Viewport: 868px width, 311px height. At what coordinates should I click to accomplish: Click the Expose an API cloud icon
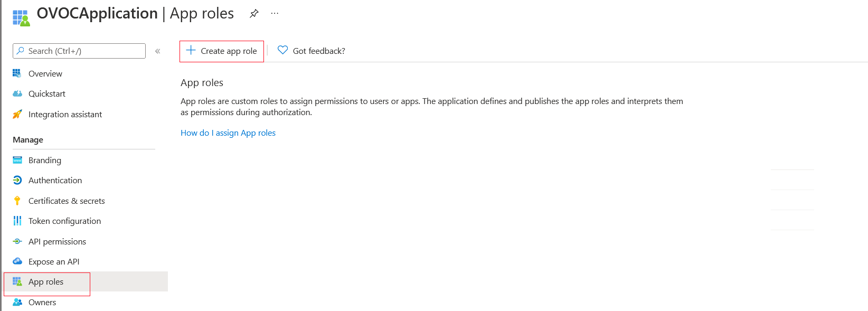point(17,261)
